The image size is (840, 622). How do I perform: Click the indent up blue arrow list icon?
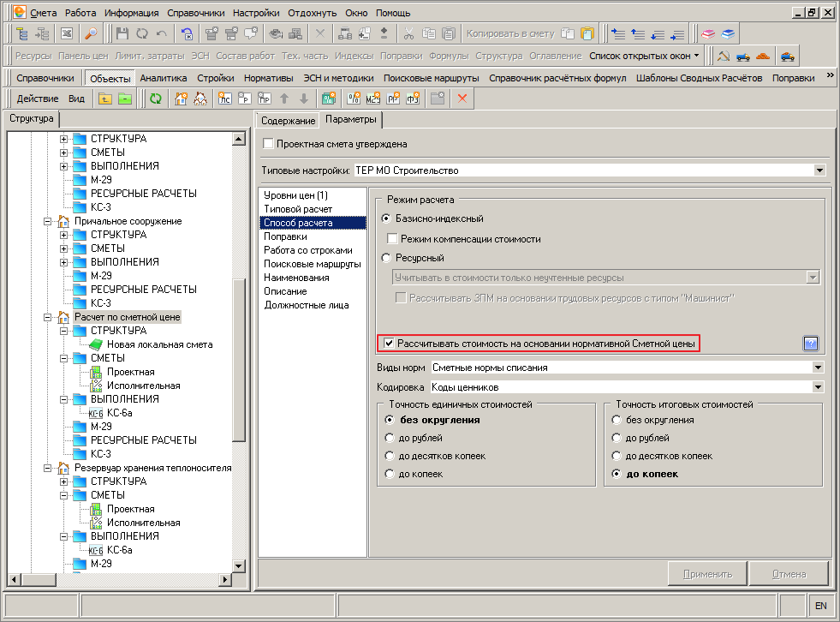pos(638,33)
